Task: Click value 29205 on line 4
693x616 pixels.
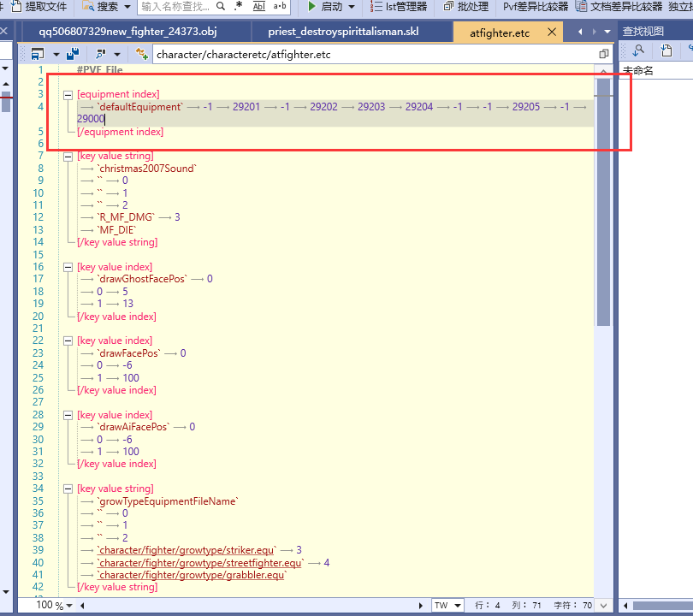Action: tap(526, 107)
